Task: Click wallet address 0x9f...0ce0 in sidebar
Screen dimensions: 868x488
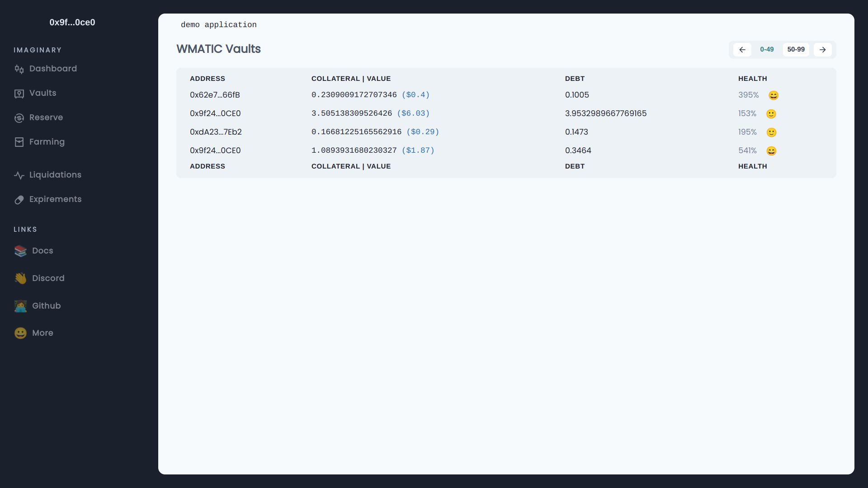Action: (x=72, y=23)
